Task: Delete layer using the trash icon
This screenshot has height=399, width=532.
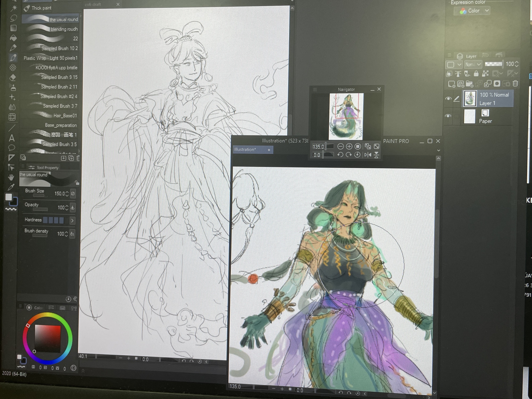Action: 515,84
